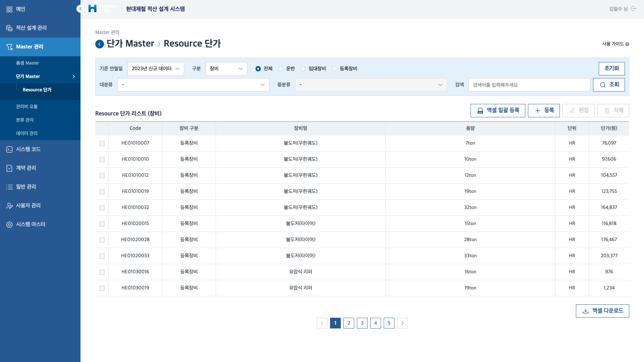Screen dimensions: 644x362
Task: Click the 검색어 search input field
Action: (x=529, y=85)
